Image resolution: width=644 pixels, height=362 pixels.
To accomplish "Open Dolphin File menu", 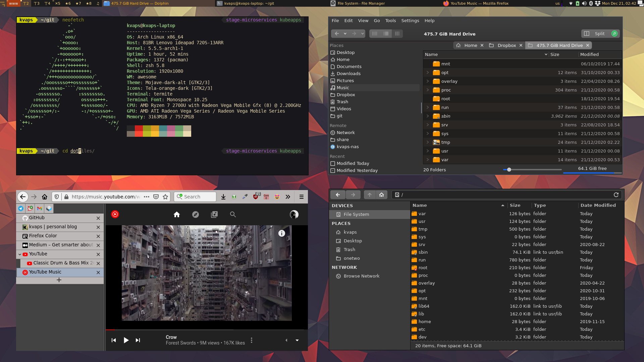I will click(335, 20).
